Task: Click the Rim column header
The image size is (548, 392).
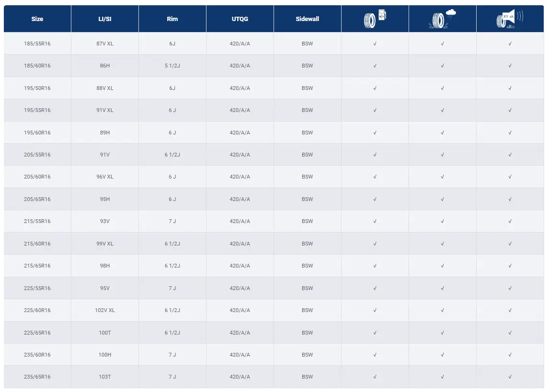Action: pyautogui.click(x=172, y=19)
